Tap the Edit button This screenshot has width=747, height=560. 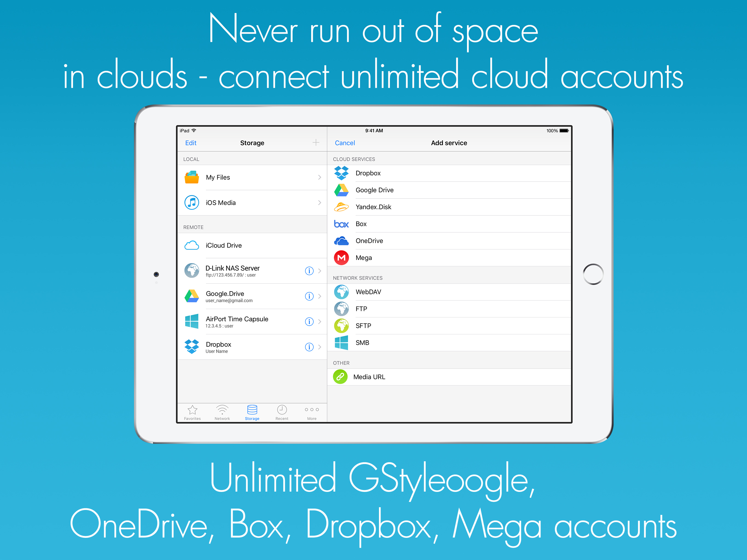point(191,143)
